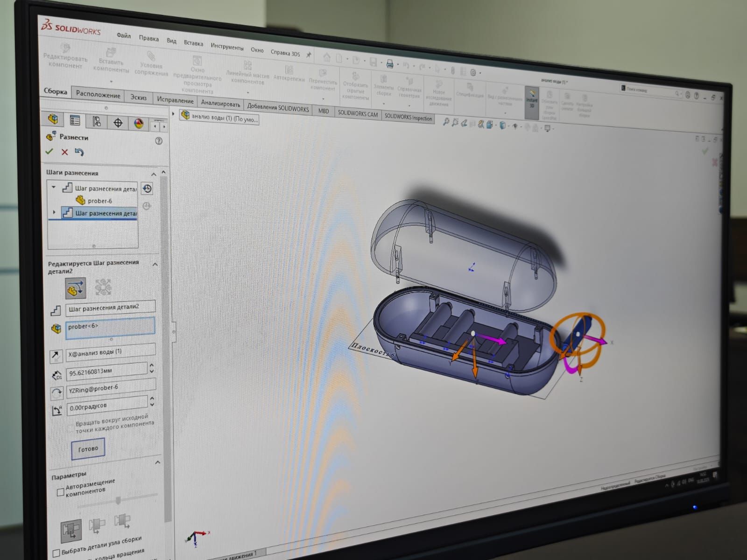This screenshot has width=747, height=560.
Task: Click the Print icon in top toolbar
Action: [x=390, y=64]
